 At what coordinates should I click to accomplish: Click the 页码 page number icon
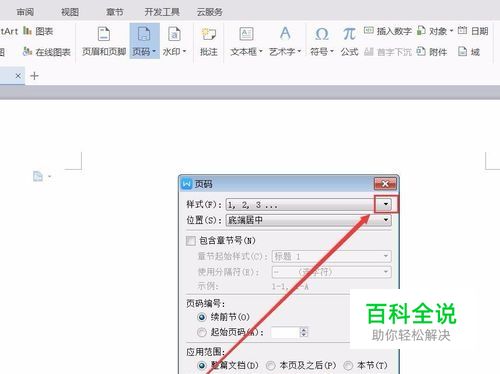tap(144, 34)
